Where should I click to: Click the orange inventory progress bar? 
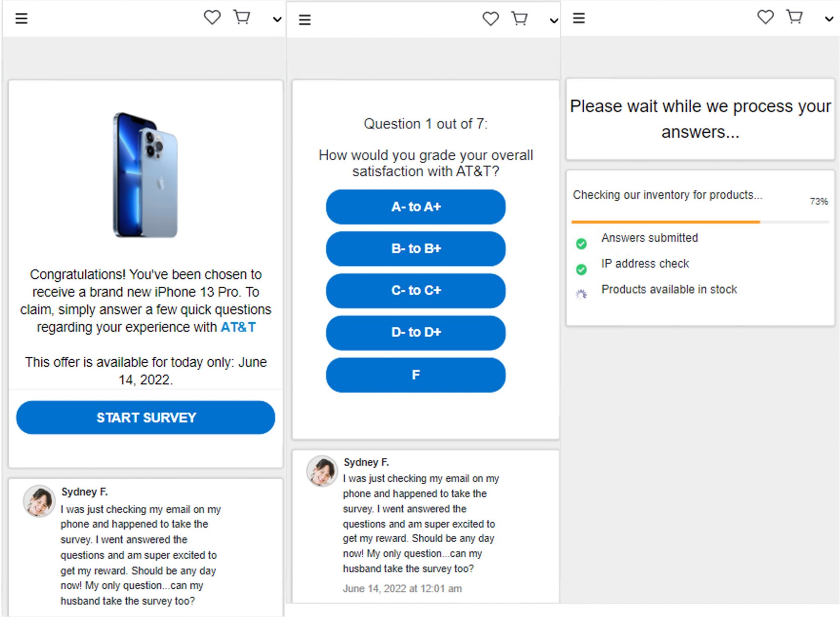click(665, 222)
